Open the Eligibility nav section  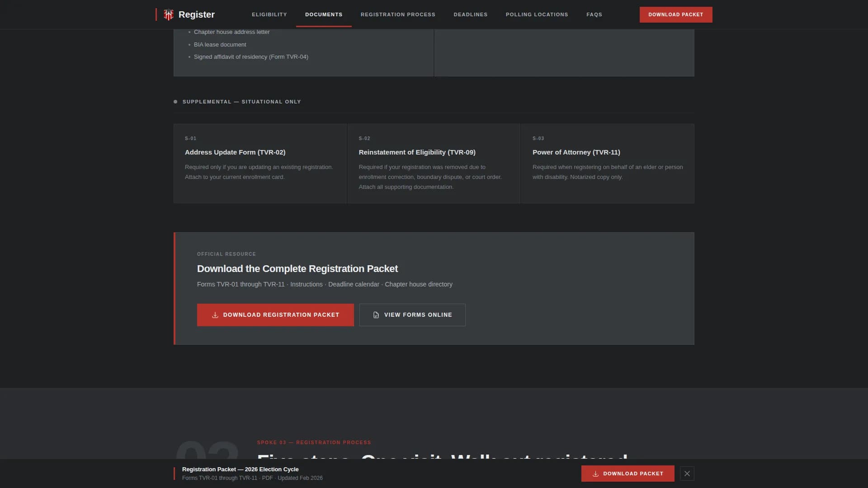click(x=269, y=14)
